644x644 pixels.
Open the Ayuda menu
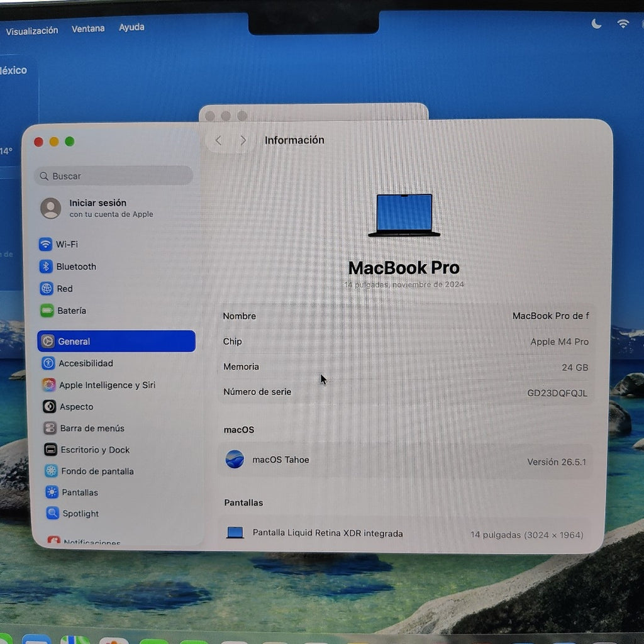pos(131,27)
